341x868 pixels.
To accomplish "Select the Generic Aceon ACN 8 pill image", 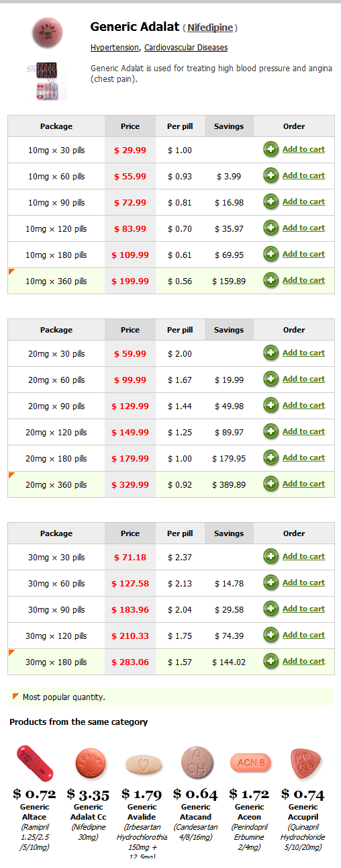I will (x=250, y=763).
